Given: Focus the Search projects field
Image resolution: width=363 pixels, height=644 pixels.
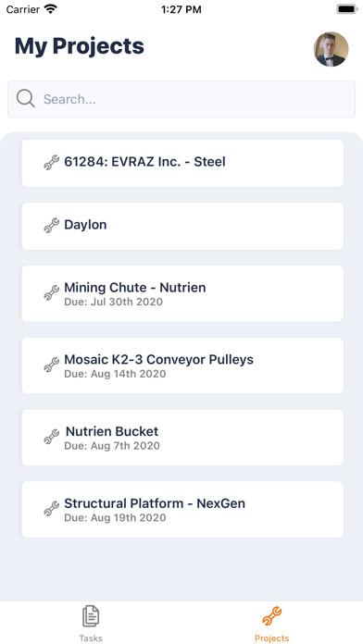Looking at the screenshot, I should [x=181, y=99].
